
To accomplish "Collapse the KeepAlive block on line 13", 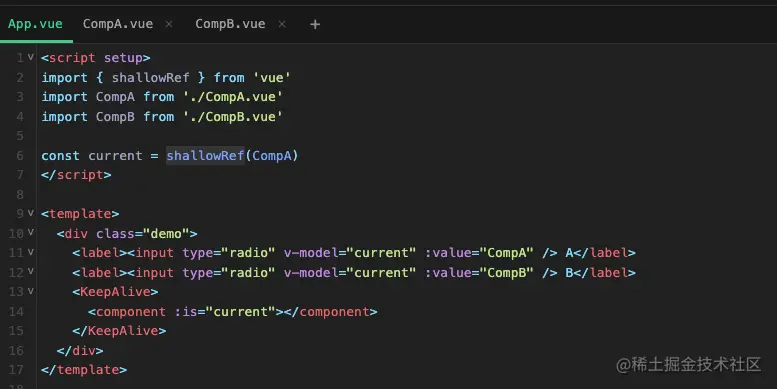I will 31,291.
